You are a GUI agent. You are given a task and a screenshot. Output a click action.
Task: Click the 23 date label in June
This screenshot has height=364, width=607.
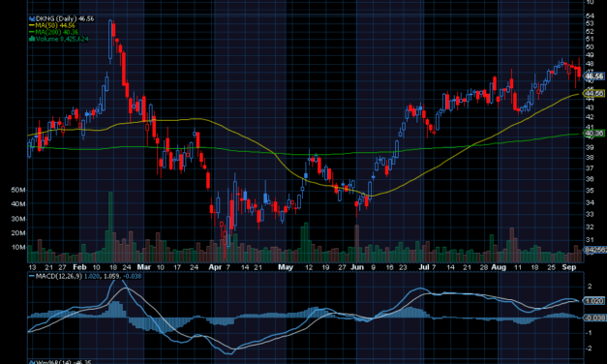pos(403,267)
